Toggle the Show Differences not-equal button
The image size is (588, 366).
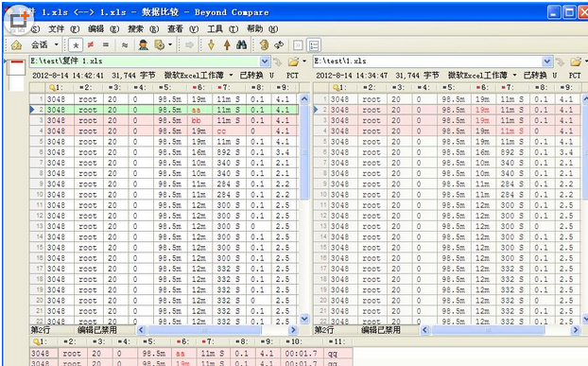[x=91, y=45]
